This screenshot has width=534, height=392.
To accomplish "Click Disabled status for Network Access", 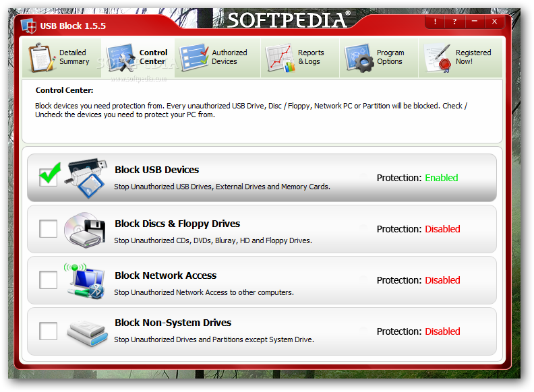I will pyautogui.click(x=442, y=280).
